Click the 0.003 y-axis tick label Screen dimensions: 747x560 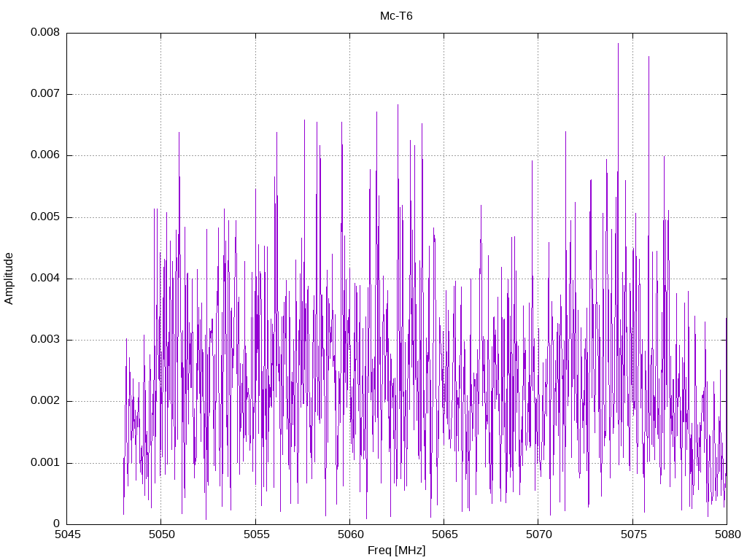tap(45, 339)
